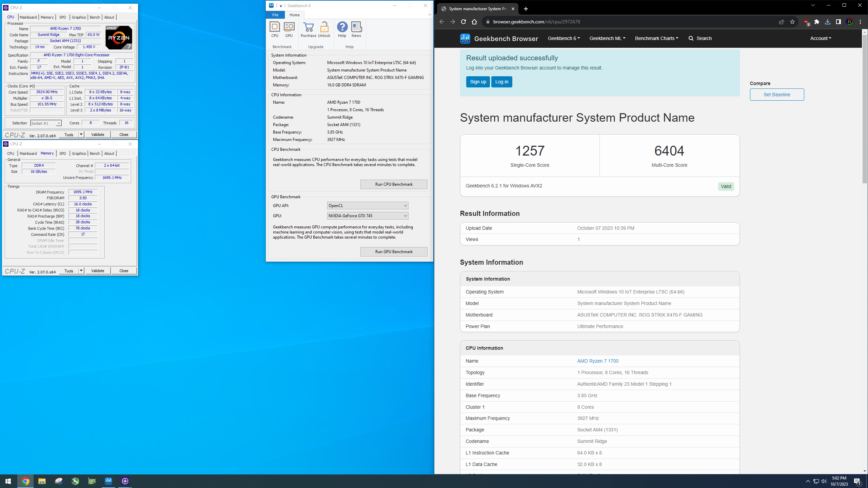
Task: Open About tab in upper CPU-Z
Action: point(109,17)
